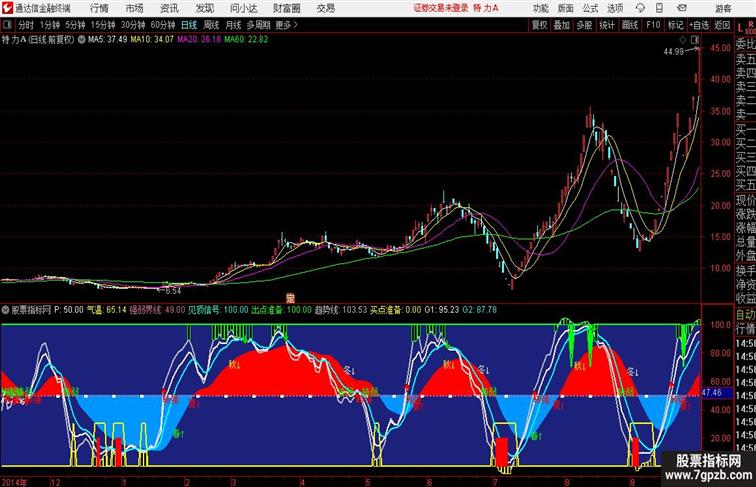The height and width of the screenshot is (487, 756).
Task: Switch to the 月线 monthly tab
Action: [x=233, y=25]
